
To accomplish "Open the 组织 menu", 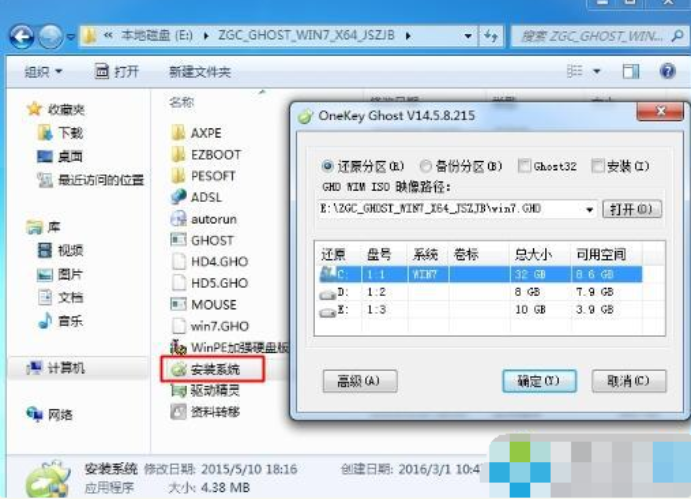I will (43, 71).
